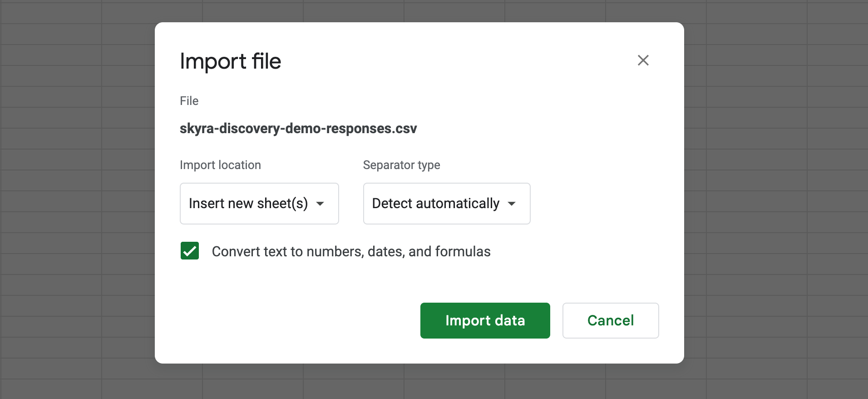Click the dimmed spreadsheet left of the dialog
Screen dimensions: 868x399
point(77,200)
